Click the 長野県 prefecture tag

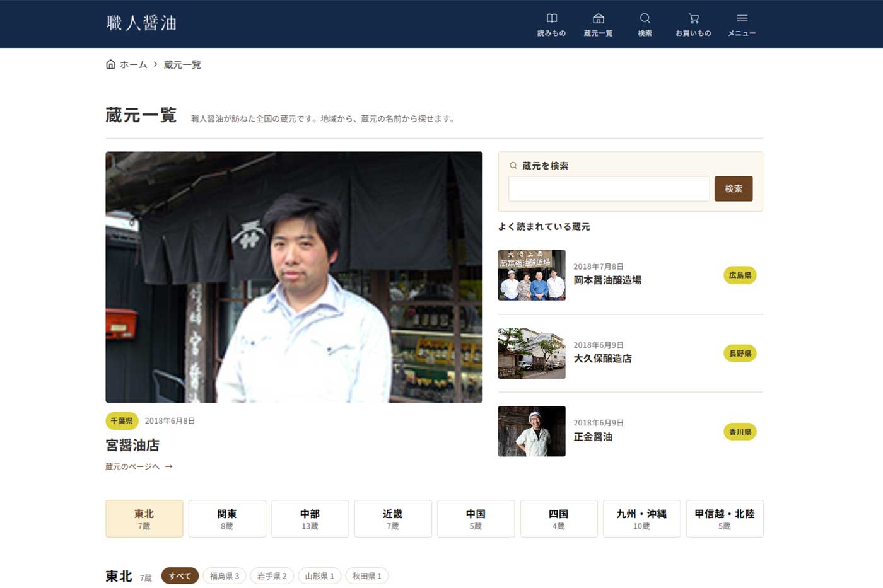point(740,354)
